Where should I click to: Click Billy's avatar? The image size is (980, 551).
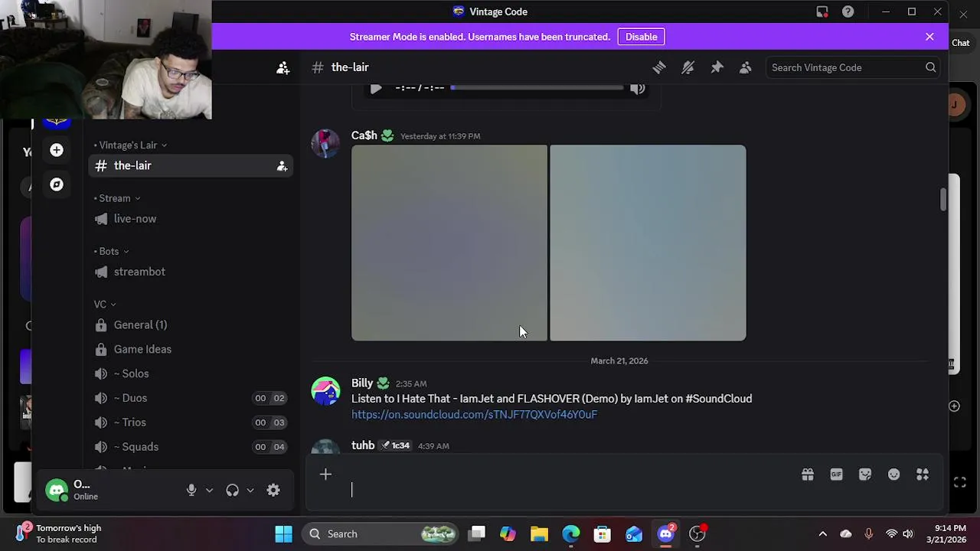click(x=325, y=391)
